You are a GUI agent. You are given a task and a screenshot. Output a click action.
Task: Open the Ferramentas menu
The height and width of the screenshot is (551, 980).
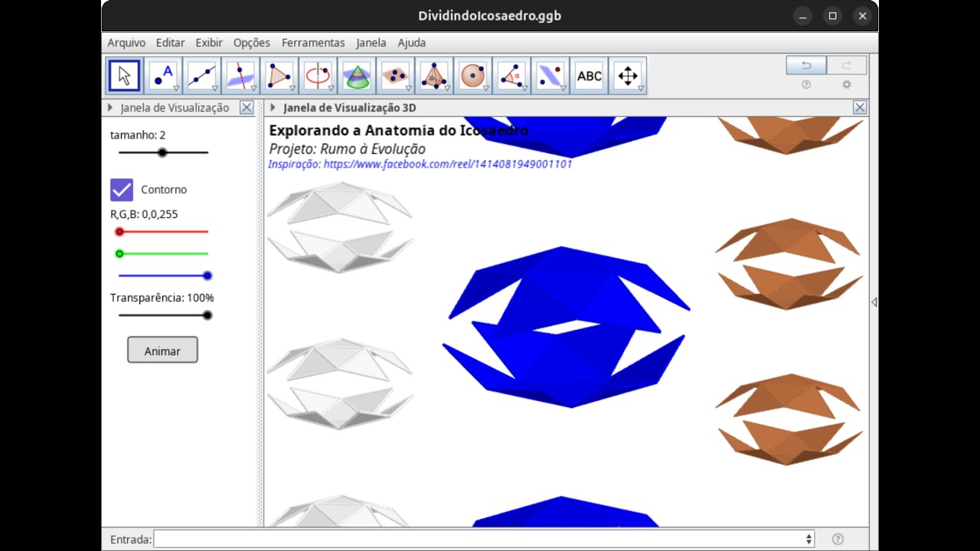pos(313,43)
